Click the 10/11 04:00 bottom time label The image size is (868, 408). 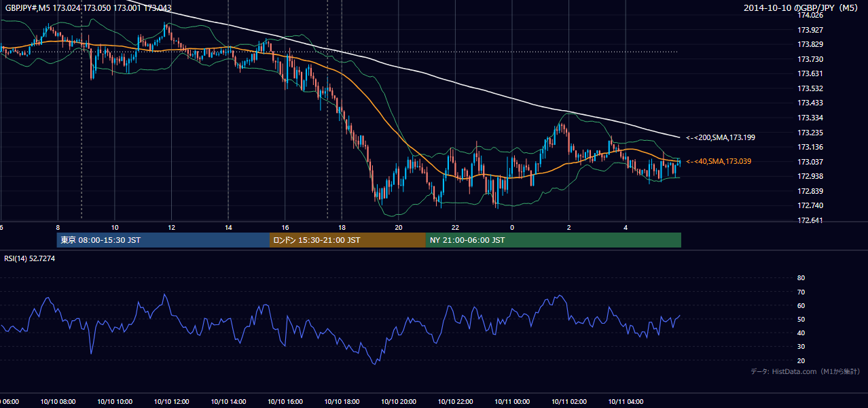(x=626, y=402)
